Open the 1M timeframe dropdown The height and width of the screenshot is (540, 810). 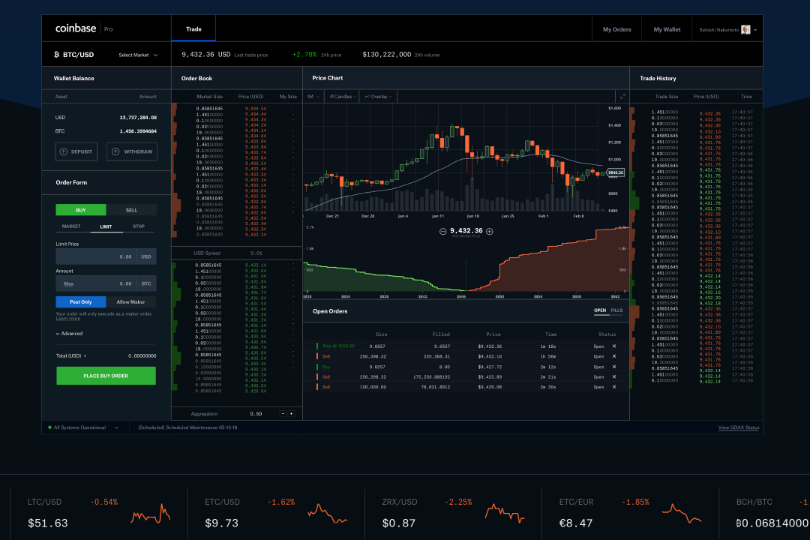[x=313, y=97]
